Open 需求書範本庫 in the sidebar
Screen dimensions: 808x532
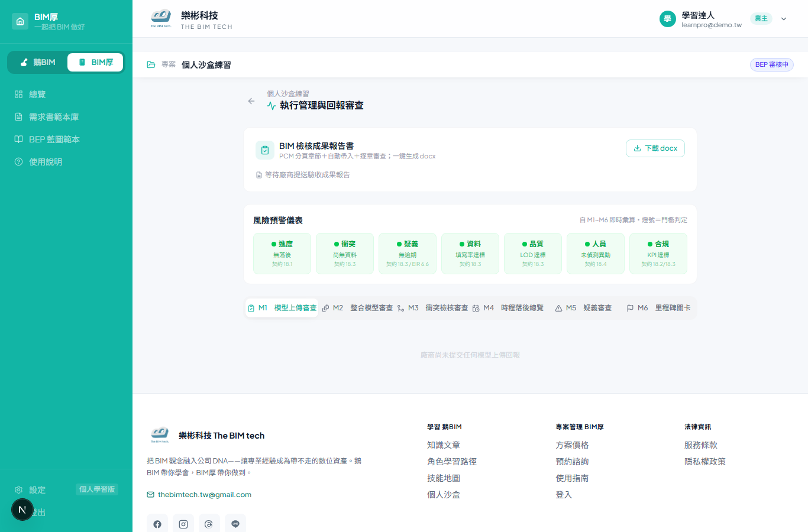[66, 117]
